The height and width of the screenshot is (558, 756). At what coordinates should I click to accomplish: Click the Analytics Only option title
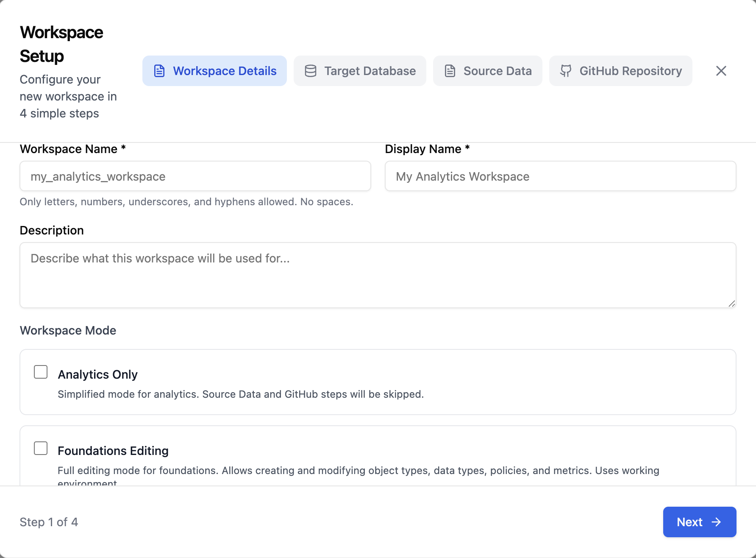pyautogui.click(x=97, y=374)
